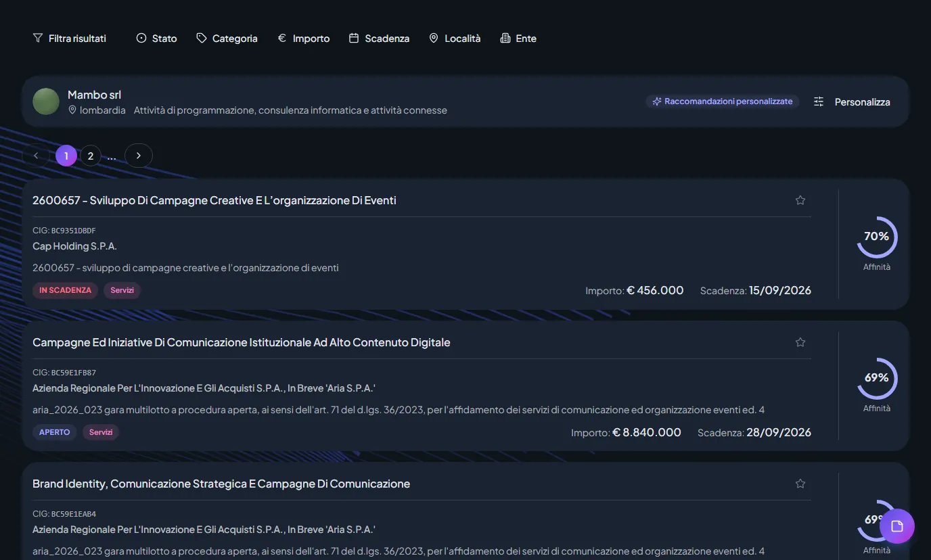This screenshot has width=931, height=560.
Task: Open the Stato filter
Action: [156, 39]
